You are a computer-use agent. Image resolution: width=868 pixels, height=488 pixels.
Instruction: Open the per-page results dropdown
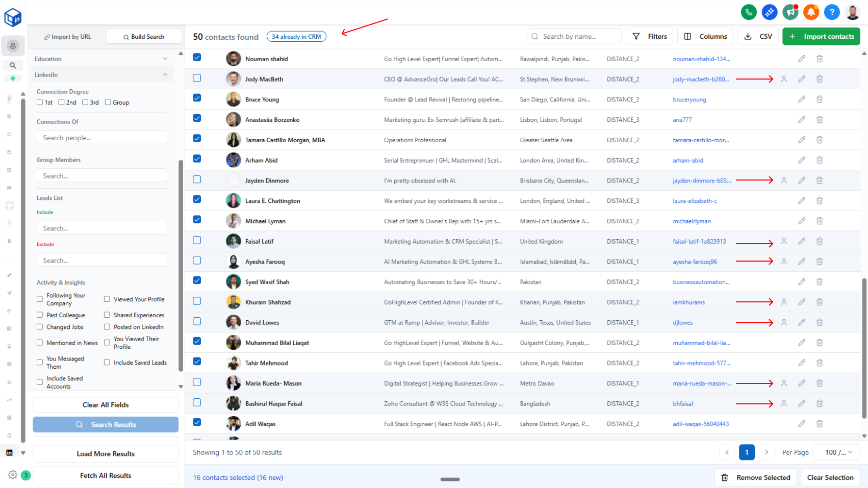836,452
